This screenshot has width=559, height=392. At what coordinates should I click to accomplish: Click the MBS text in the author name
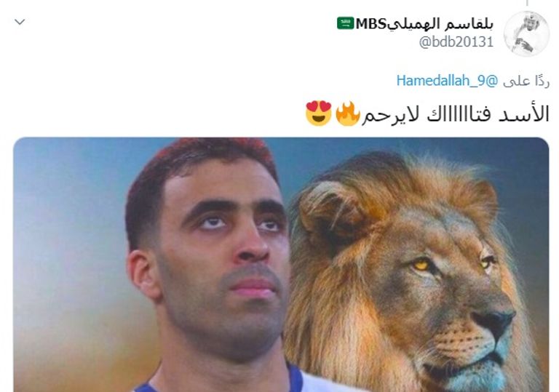coord(370,24)
